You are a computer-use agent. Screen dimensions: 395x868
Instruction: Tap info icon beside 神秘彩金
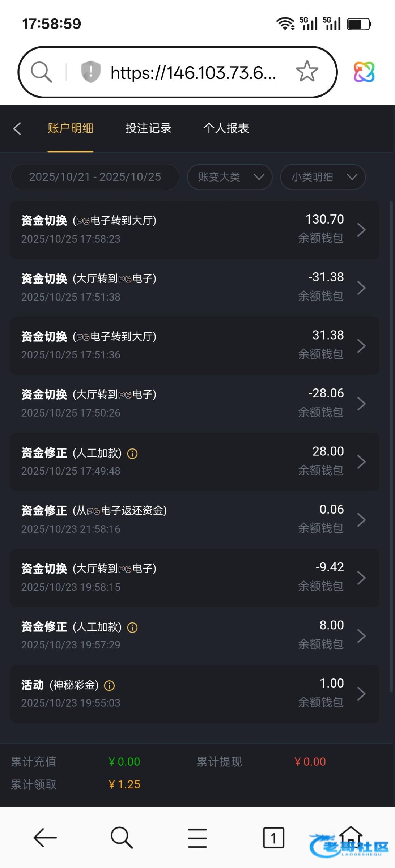click(x=109, y=685)
